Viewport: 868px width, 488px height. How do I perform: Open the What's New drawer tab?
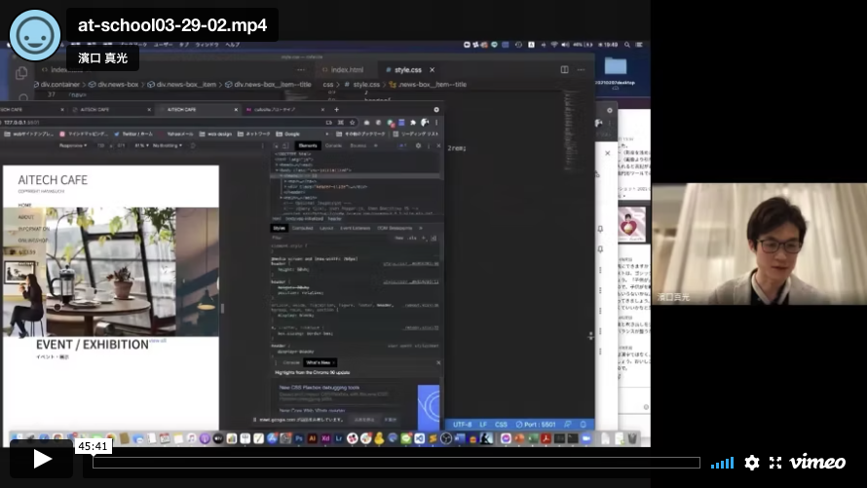click(320, 362)
